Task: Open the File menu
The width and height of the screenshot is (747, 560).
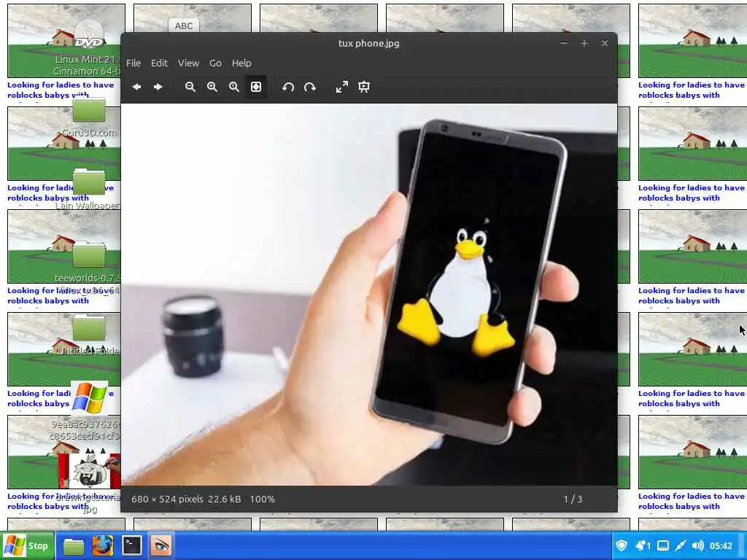Action: (x=133, y=63)
